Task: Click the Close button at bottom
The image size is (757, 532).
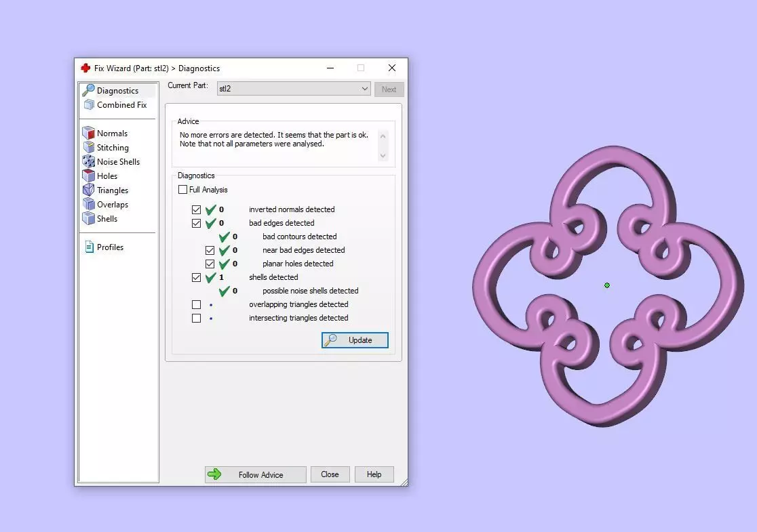Action: pos(330,474)
